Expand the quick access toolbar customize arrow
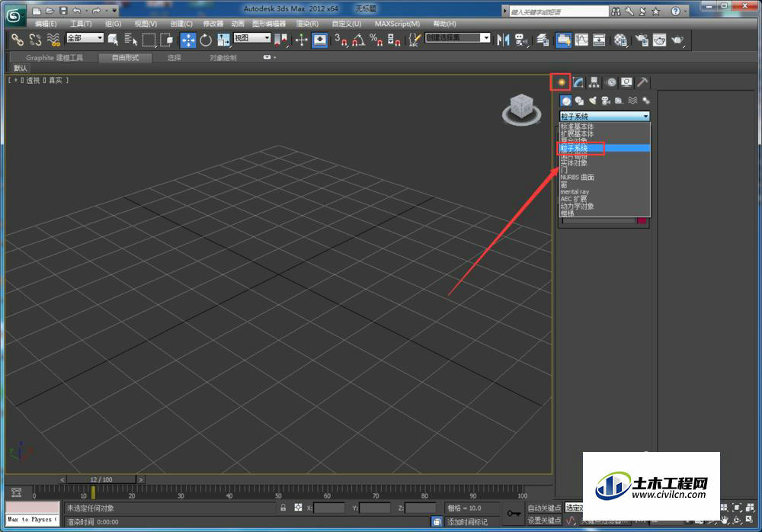This screenshot has height=532, width=762. pos(115,10)
